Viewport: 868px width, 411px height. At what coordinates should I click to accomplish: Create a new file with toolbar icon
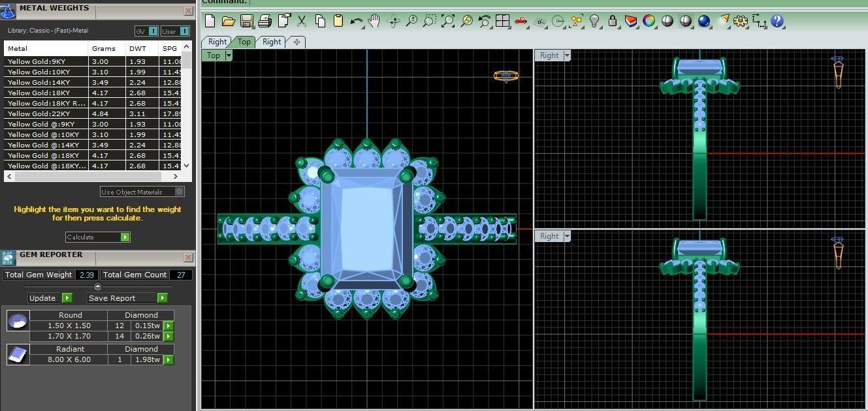tap(210, 21)
